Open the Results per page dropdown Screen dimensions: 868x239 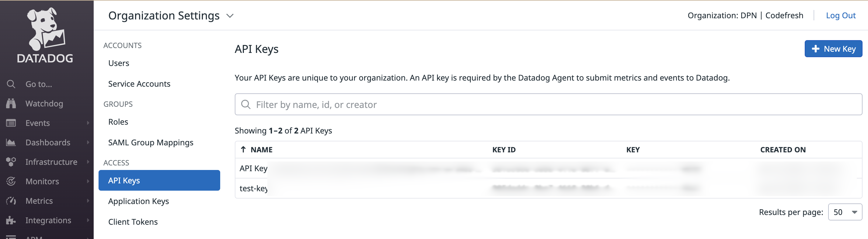[x=844, y=212]
